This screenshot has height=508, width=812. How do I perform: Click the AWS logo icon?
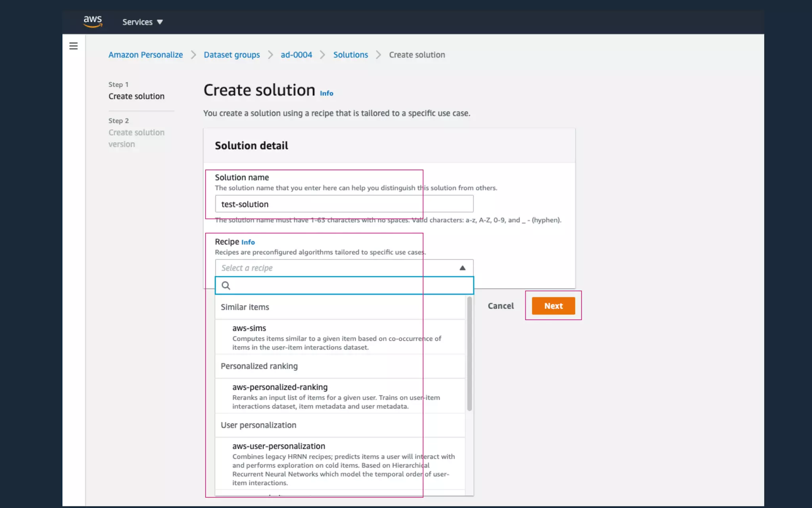click(93, 21)
